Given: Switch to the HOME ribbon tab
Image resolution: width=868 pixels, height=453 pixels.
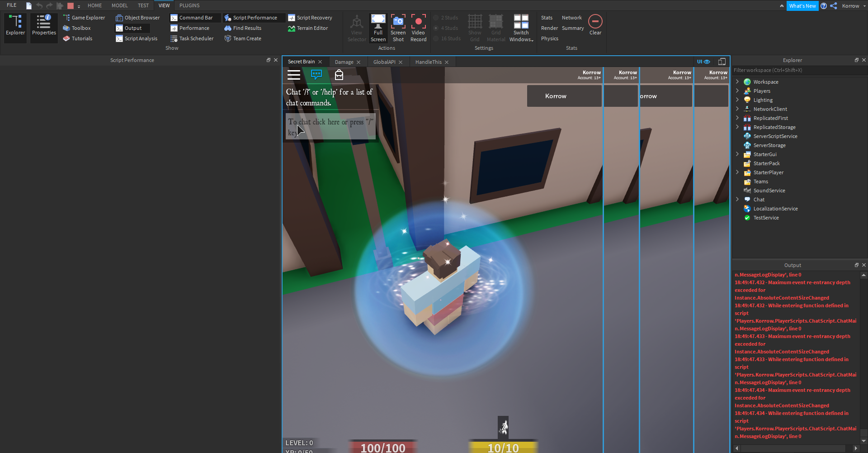Looking at the screenshot, I should pos(95,5).
